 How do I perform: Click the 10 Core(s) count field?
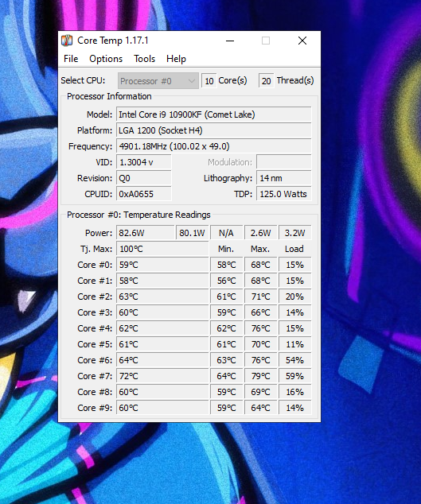tap(209, 80)
